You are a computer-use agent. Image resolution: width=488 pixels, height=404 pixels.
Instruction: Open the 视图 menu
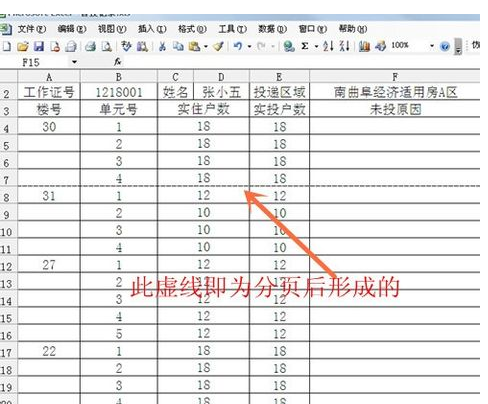(x=112, y=29)
